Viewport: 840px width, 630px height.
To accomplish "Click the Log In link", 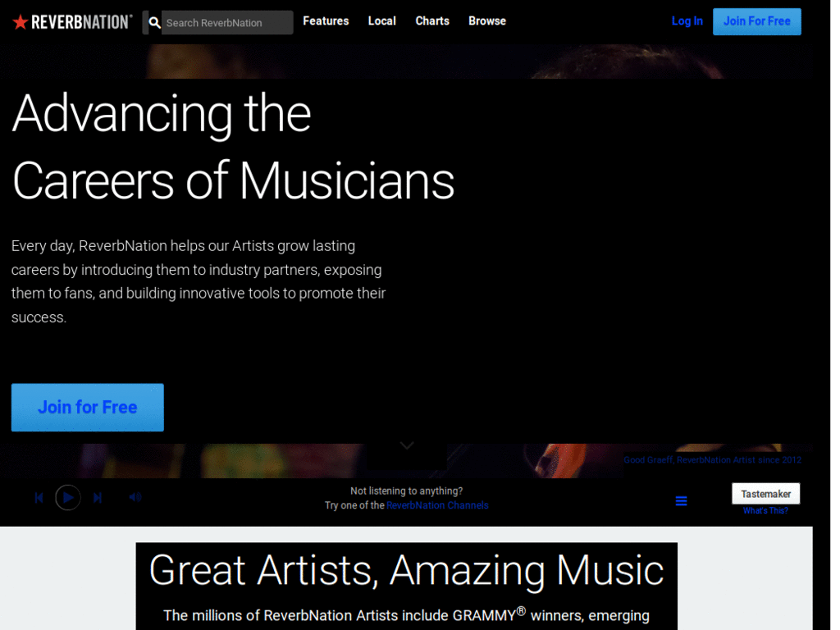I will [x=687, y=21].
